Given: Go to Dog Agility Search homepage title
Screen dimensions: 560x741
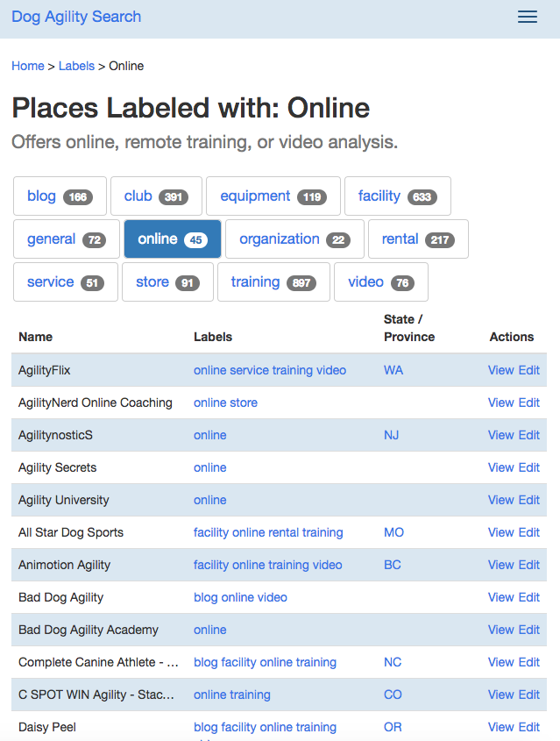Looking at the screenshot, I should pyautogui.click(x=76, y=17).
